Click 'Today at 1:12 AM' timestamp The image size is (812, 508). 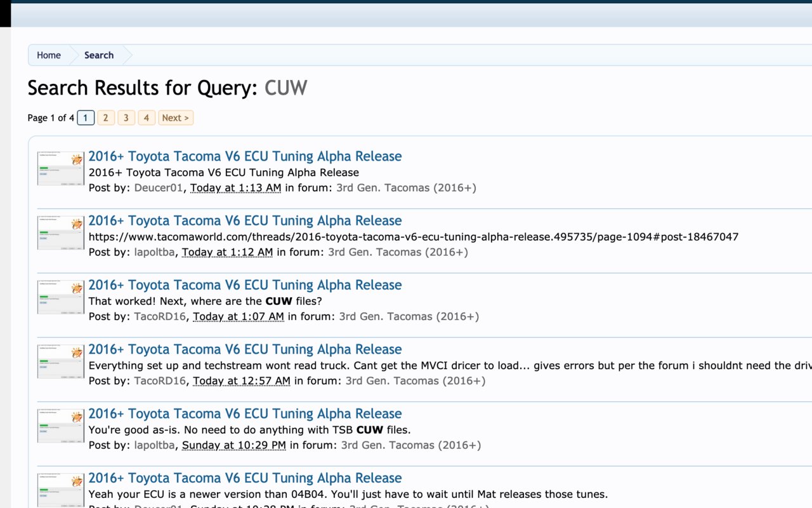[x=227, y=252]
